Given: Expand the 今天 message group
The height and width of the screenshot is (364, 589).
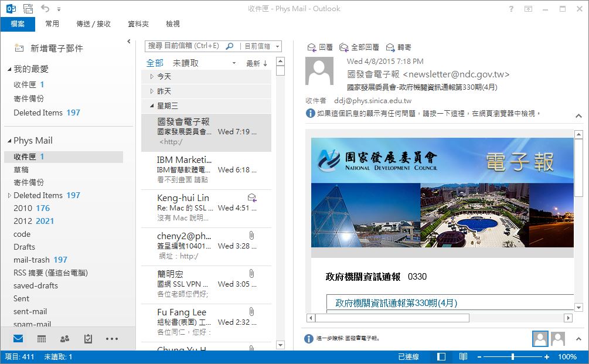Looking at the screenshot, I should click(x=152, y=77).
